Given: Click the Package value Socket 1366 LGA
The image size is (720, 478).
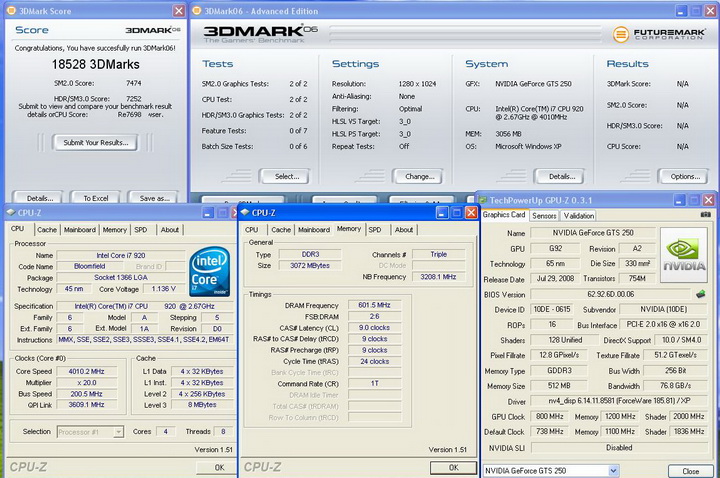Looking at the screenshot, I should [x=121, y=277].
